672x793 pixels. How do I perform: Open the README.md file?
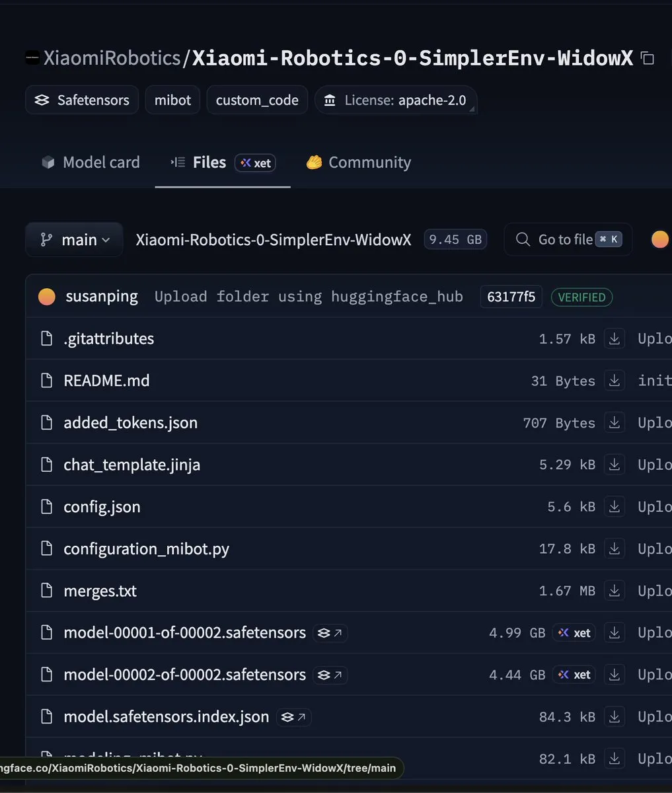(x=106, y=381)
